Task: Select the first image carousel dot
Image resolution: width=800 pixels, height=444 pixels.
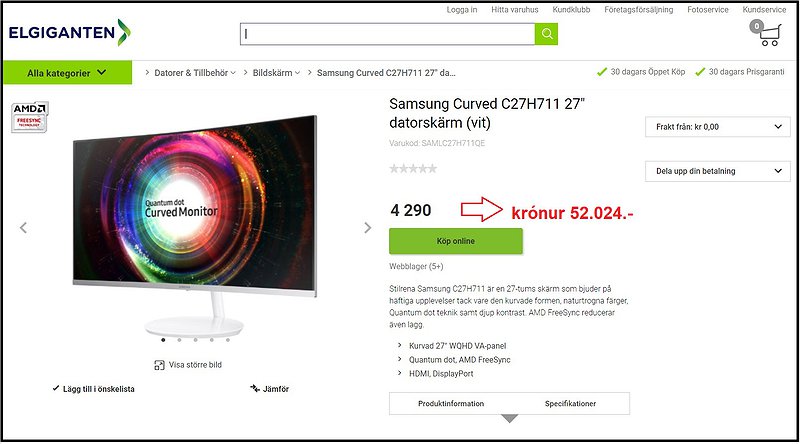Action: click(163, 339)
